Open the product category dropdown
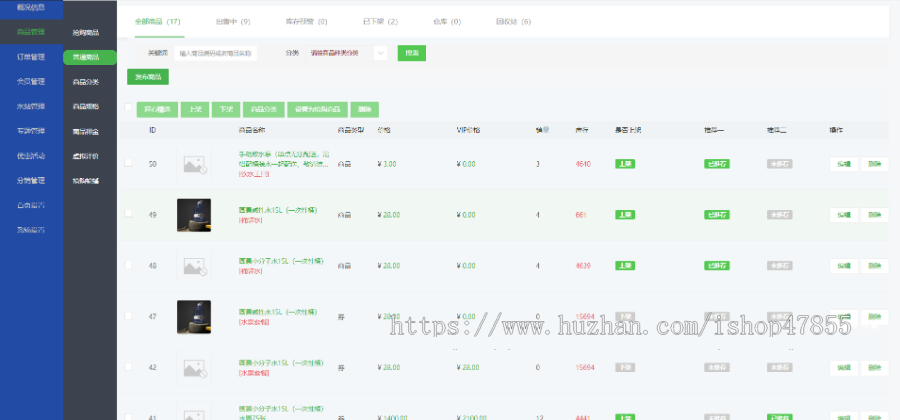The width and height of the screenshot is (900, 420). pyautogui.click(x=347, y=53)
